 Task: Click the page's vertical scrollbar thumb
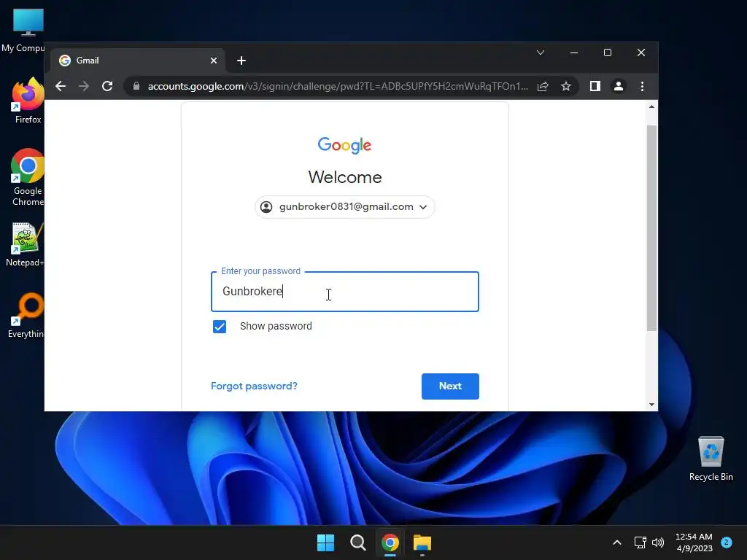651,227
